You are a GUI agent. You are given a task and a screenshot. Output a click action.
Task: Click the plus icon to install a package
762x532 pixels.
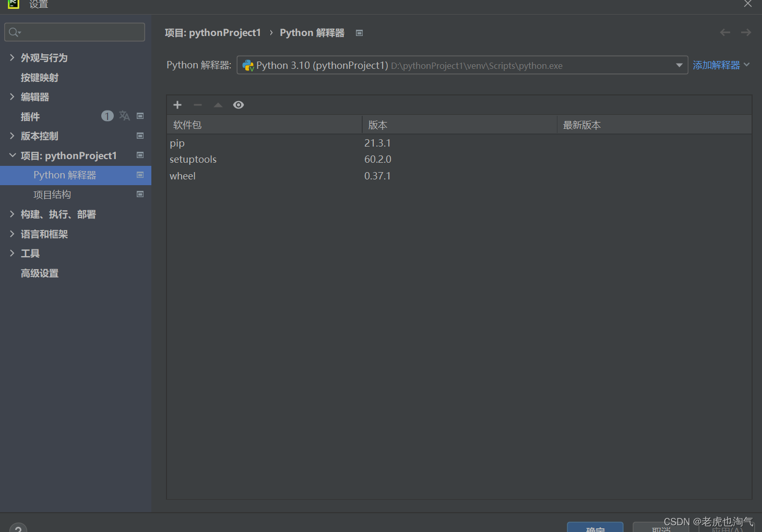[x=177, y=105]
